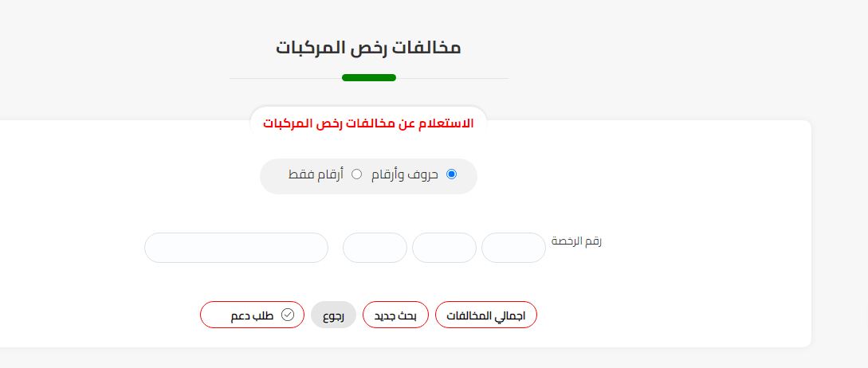Click the مخالفات رخص المركبات page heading
The height and width of the screenshot is (368, 868).
tap(368, 48)
